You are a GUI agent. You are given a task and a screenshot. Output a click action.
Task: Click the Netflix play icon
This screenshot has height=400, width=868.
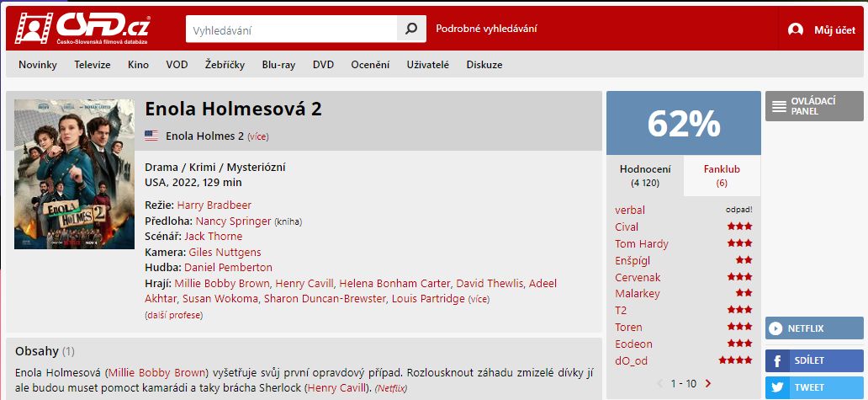(776, 328)
